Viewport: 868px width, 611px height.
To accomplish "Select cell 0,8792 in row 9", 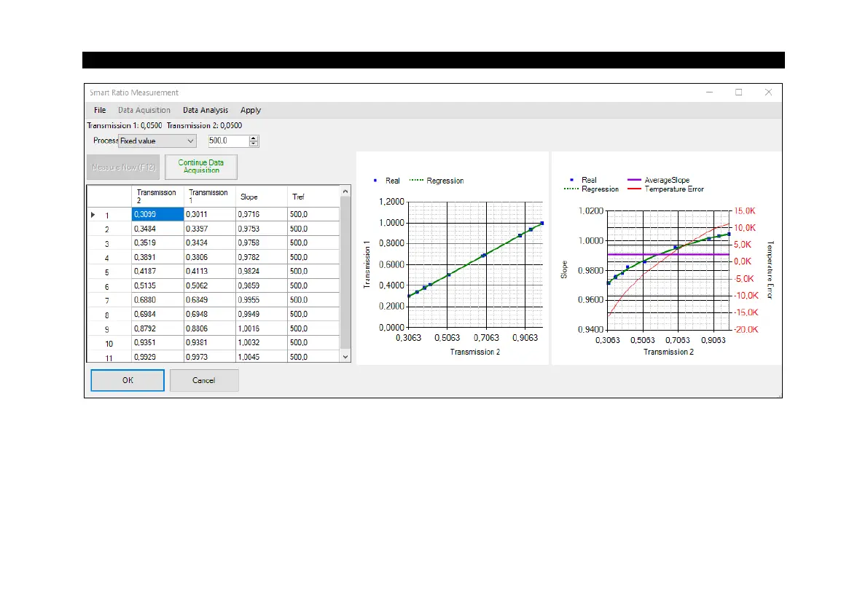I will coord(157,328).
